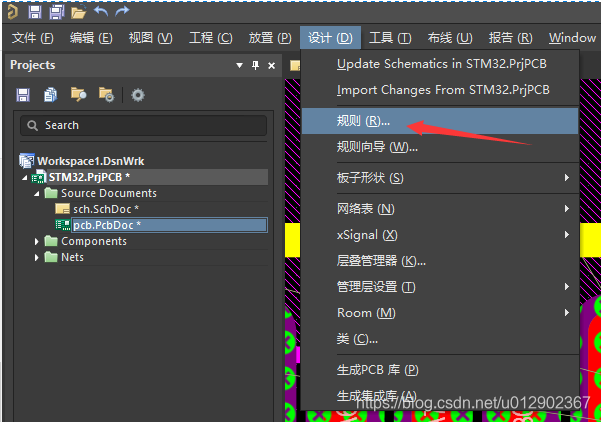The width and height of the screenshot is (601, 422).
Task: Open the 文件 (F) menu
Action: (x=33, y=38)
